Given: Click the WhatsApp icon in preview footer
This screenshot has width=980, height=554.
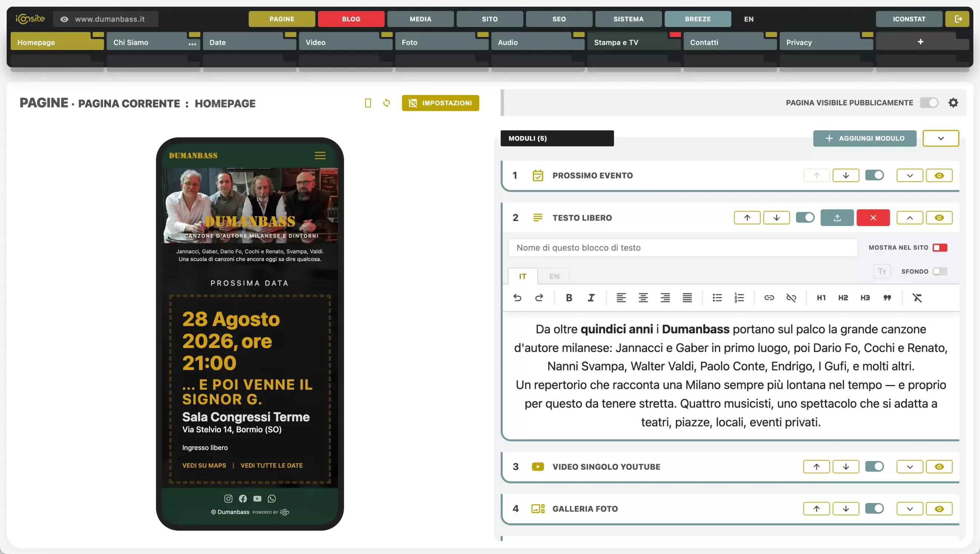Looking at the screenshot, I should click(272, 499).
